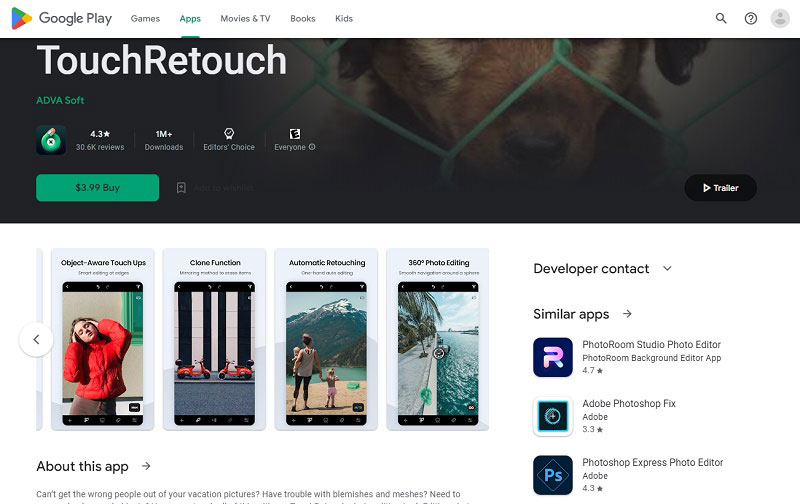Click the Everyone content rating icon
The height and width of the screenshot is (504, 800).
295,134
